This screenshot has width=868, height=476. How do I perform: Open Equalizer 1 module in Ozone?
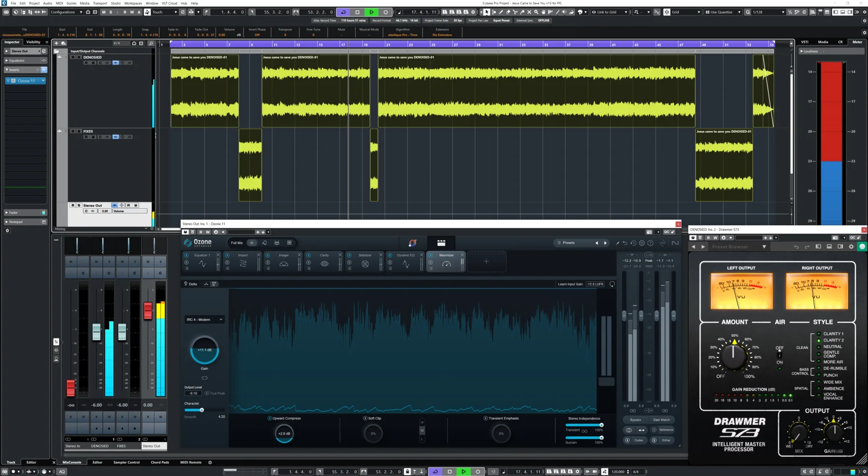point(202,261)
